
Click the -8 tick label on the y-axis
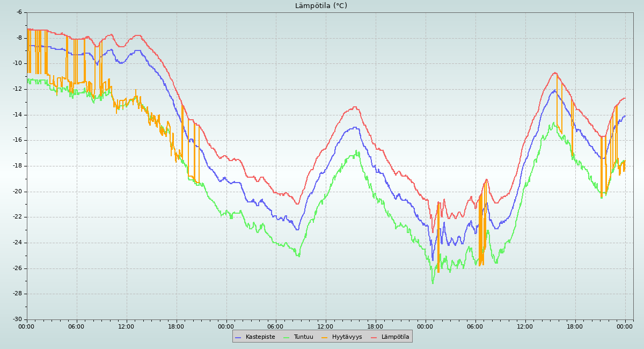19,38
